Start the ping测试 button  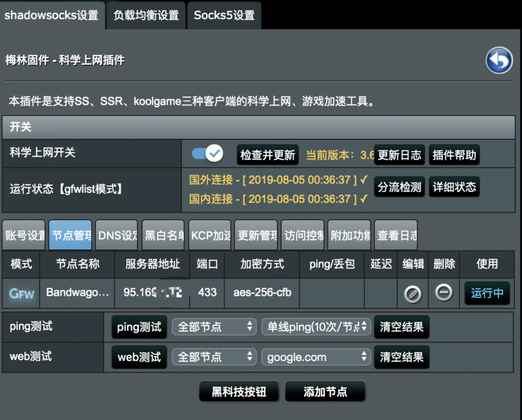point(139,327)
